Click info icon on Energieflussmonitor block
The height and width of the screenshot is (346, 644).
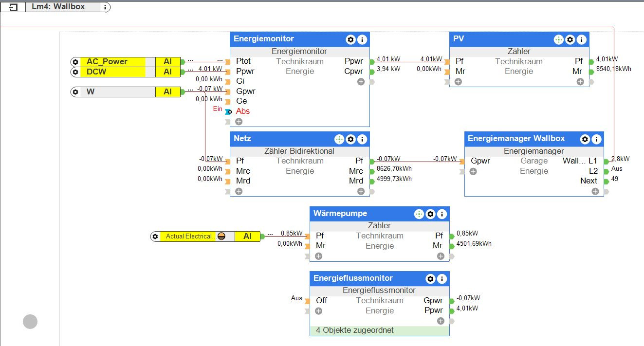442,279
